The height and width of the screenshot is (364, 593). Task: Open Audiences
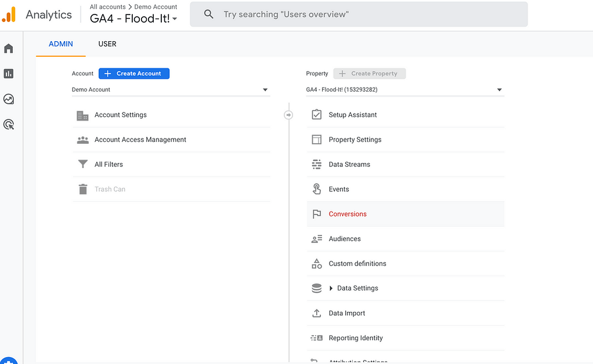[x=406, y=239]
